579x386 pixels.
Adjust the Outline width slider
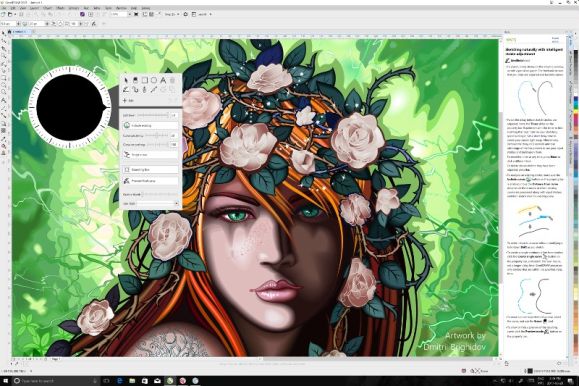[x=160, y=194]
